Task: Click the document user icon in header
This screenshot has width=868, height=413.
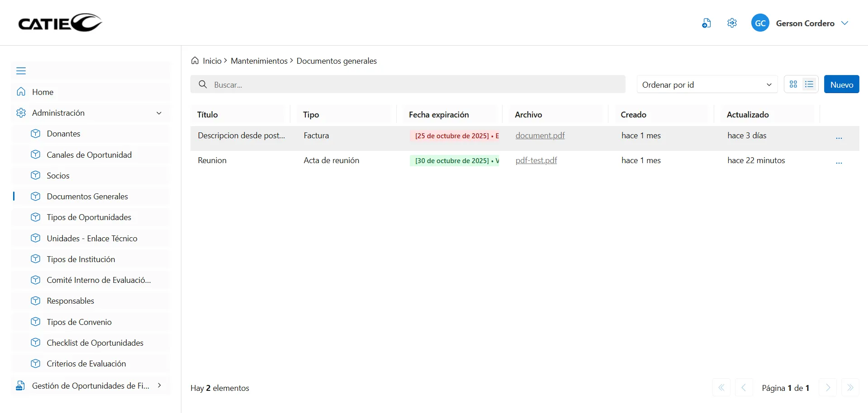Action: pos(706,23)
